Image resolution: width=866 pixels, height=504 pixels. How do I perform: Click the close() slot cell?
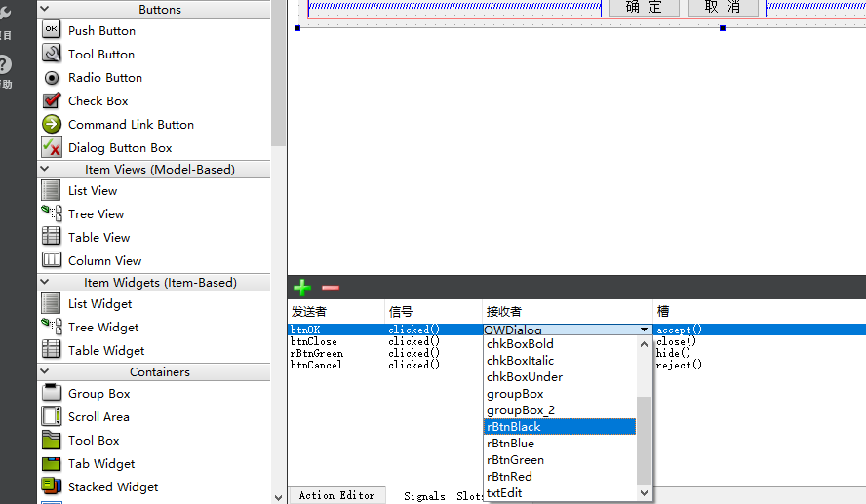point(677,342)
